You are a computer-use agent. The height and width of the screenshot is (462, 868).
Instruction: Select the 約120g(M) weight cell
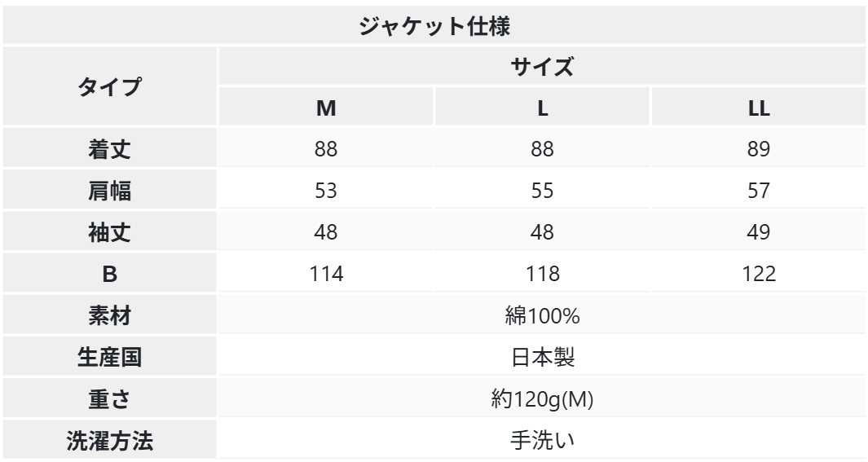541,399
